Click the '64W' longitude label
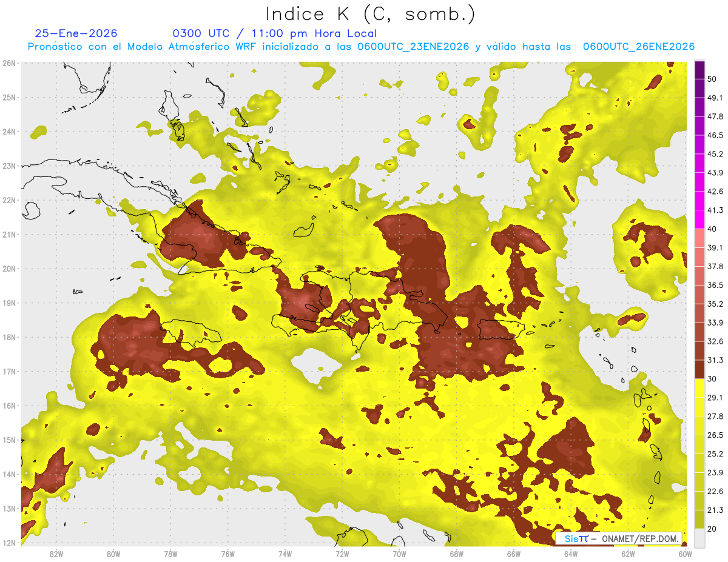Image resolution: width=728 pixels, height=562 pixels. click(x=571, y=554)
